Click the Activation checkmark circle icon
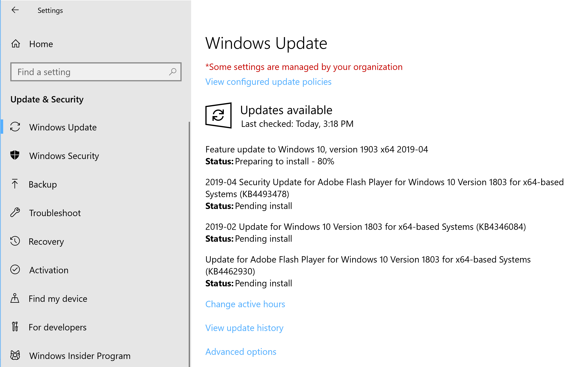 pos(15,270)
